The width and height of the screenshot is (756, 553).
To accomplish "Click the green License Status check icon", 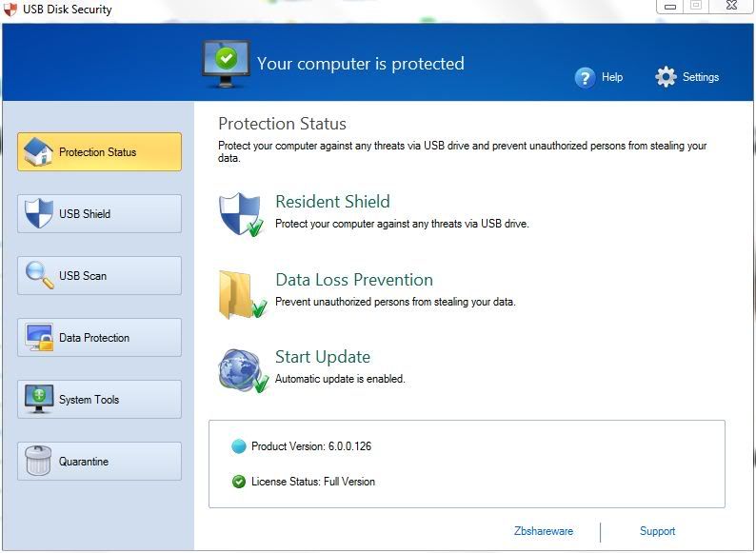I will pyautogui.click(x=239, y=482).
